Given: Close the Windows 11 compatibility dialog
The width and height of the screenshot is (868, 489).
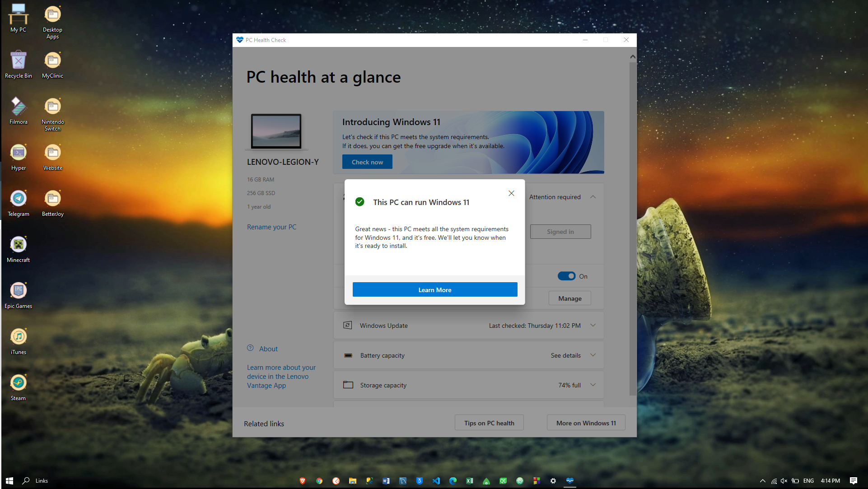Looking at the screenshot, I should click(511, 193).
